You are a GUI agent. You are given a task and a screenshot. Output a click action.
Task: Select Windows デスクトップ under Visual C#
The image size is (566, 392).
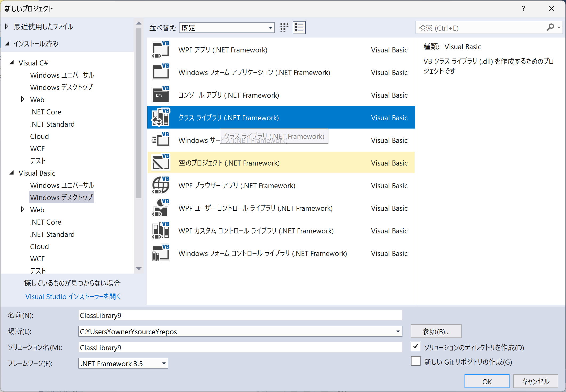click(62, 87)
